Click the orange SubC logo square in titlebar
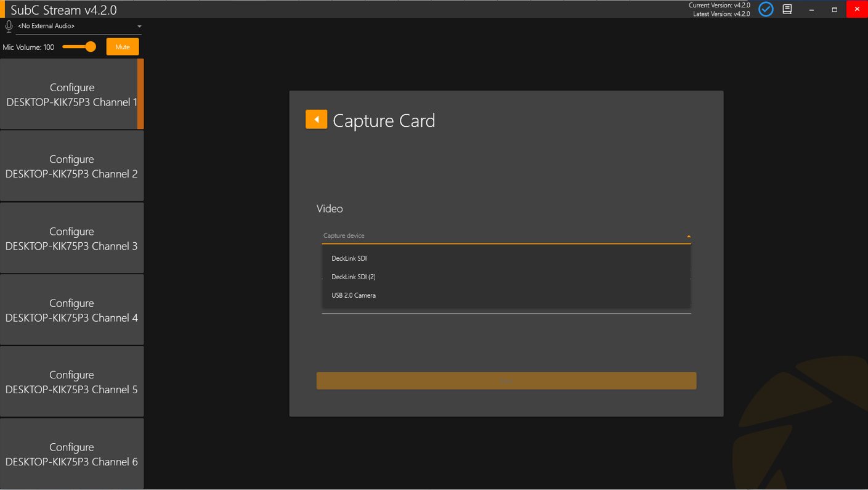 pos(3,9)
